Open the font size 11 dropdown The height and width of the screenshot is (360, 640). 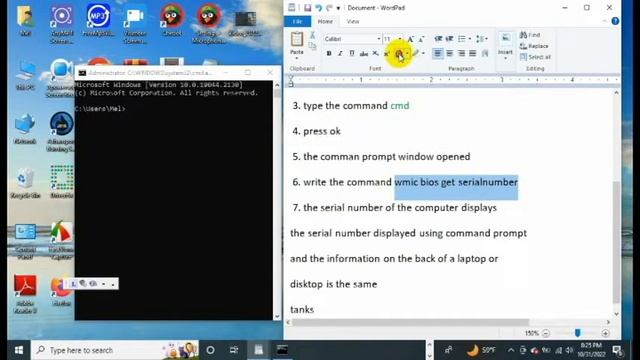pos(400,39)
